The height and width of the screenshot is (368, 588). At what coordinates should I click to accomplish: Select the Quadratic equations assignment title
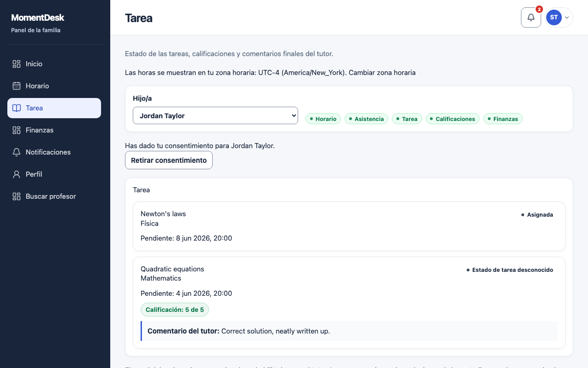(172, 269)
